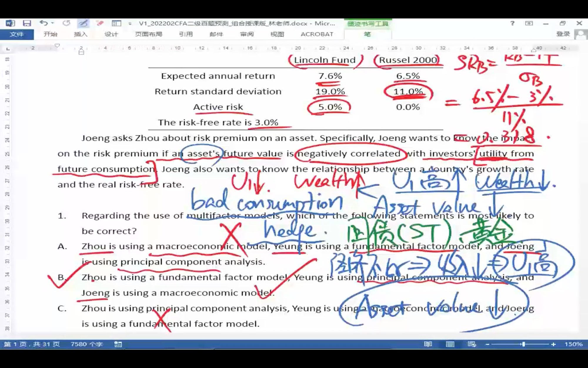Switch to the 插入 (Insert) tab
588x368 pixels.
81,34
